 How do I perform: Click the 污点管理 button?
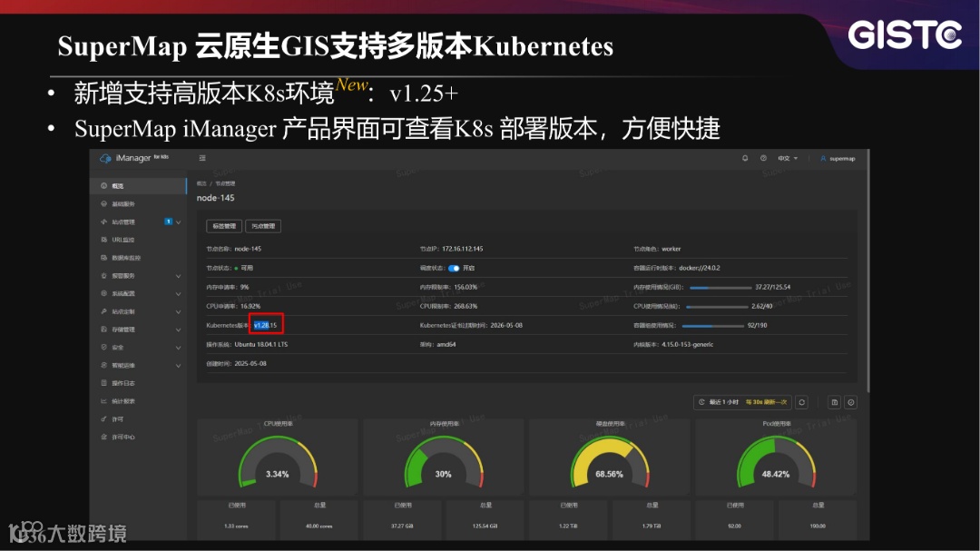(x=263, y=226)
